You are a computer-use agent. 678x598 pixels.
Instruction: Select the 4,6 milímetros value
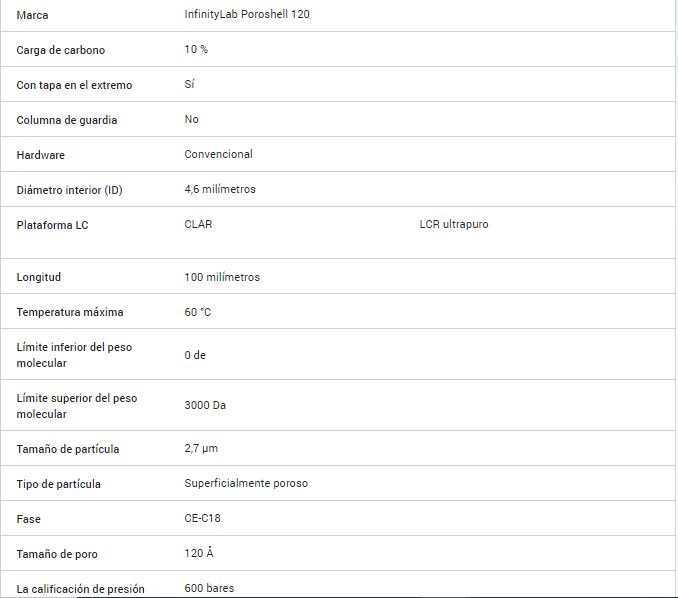pyautogui.click(x=220, y=189)
